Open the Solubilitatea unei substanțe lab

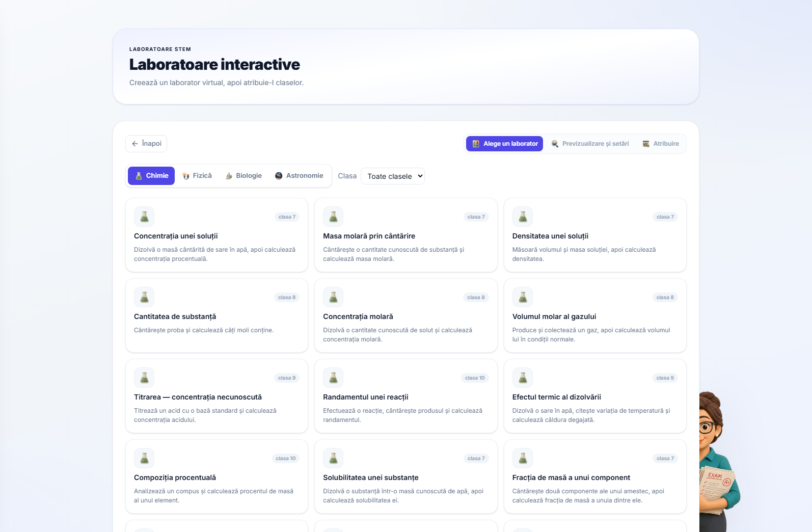tap(406, 477)
